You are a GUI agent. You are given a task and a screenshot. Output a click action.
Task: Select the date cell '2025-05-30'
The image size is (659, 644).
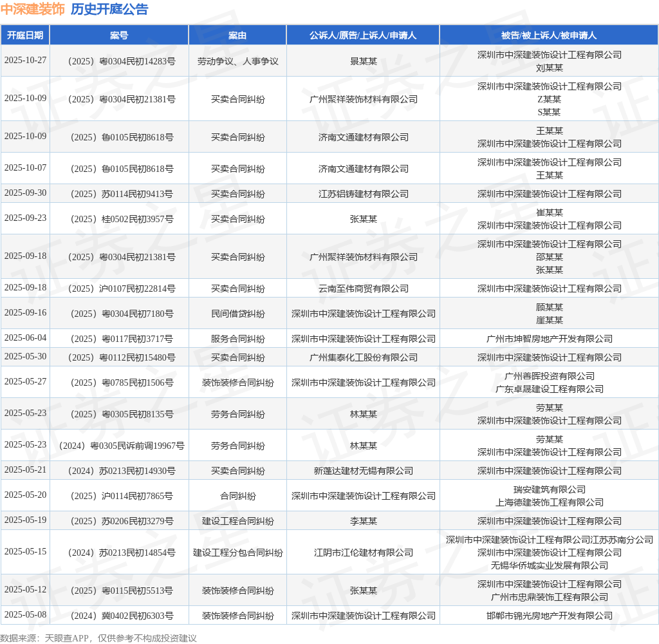pyautogui.click(x=25, y=356)
